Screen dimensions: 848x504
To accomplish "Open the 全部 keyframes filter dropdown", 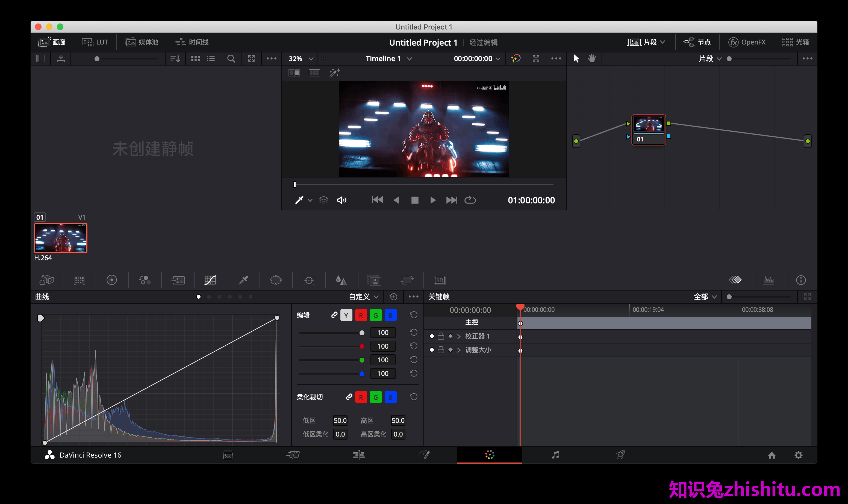I will [x=705, y=297].
